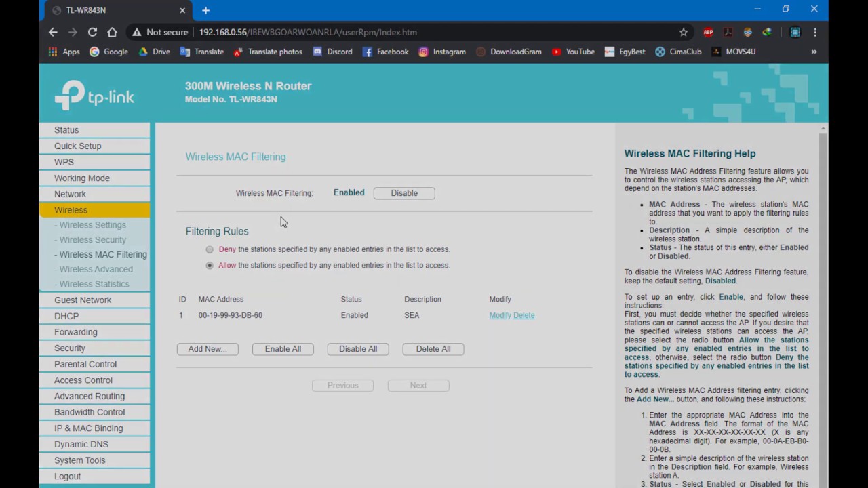Click the MAC address 00-19-99-93-DB-60 cell
Screen dimensions: 868x488
231,315
